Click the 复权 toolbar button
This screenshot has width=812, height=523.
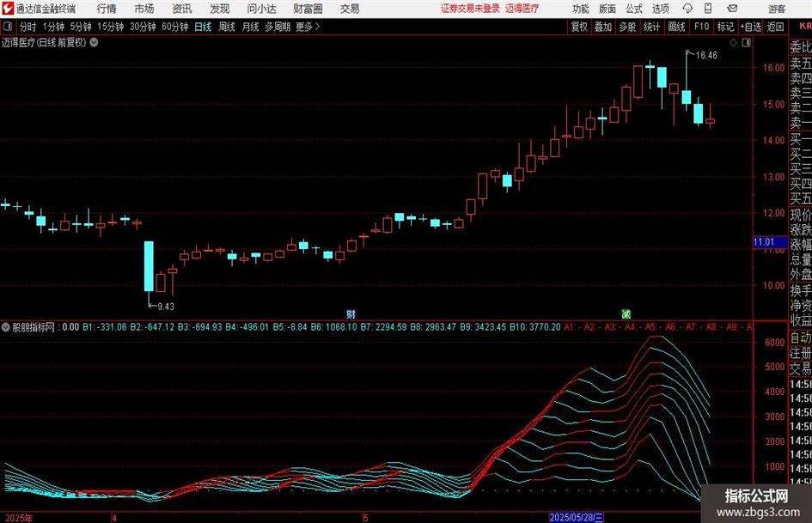pos(579,27)
